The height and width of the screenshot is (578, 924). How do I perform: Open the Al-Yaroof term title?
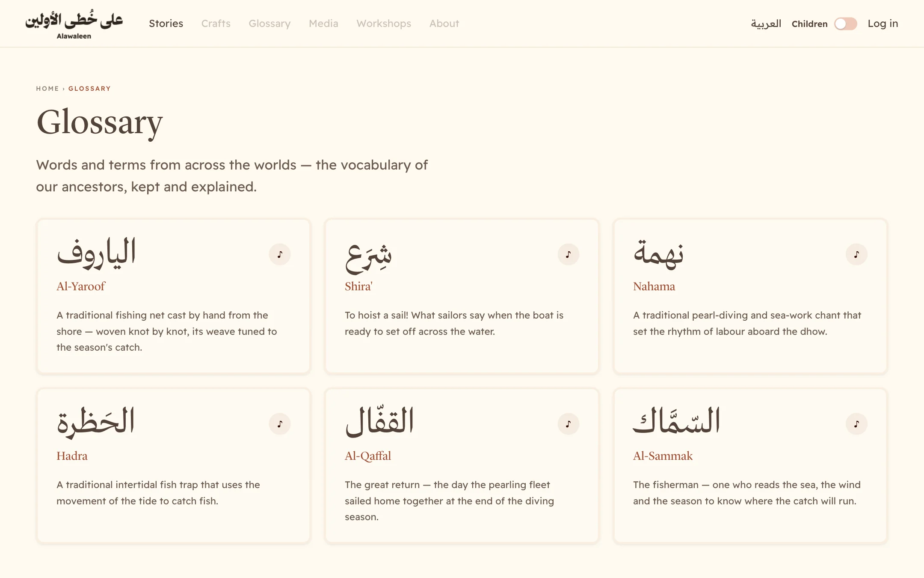pyautogui.click(x=80, y=286)
